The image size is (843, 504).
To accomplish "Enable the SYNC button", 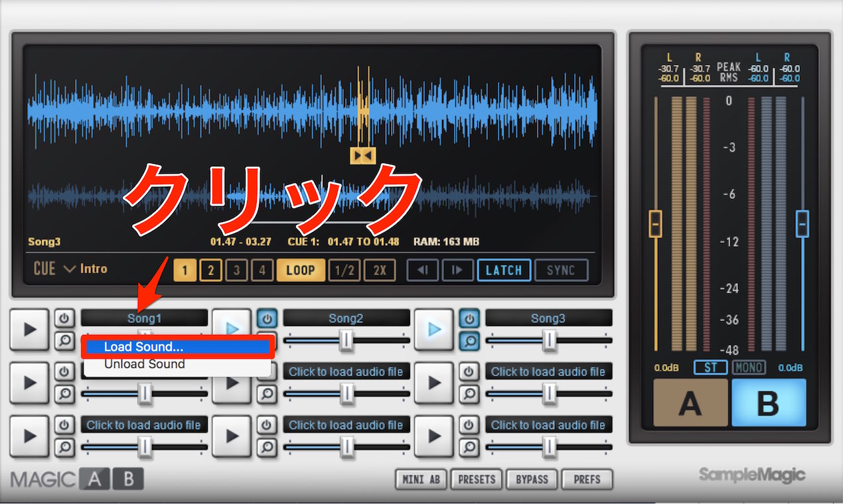I will pos(562,271).
